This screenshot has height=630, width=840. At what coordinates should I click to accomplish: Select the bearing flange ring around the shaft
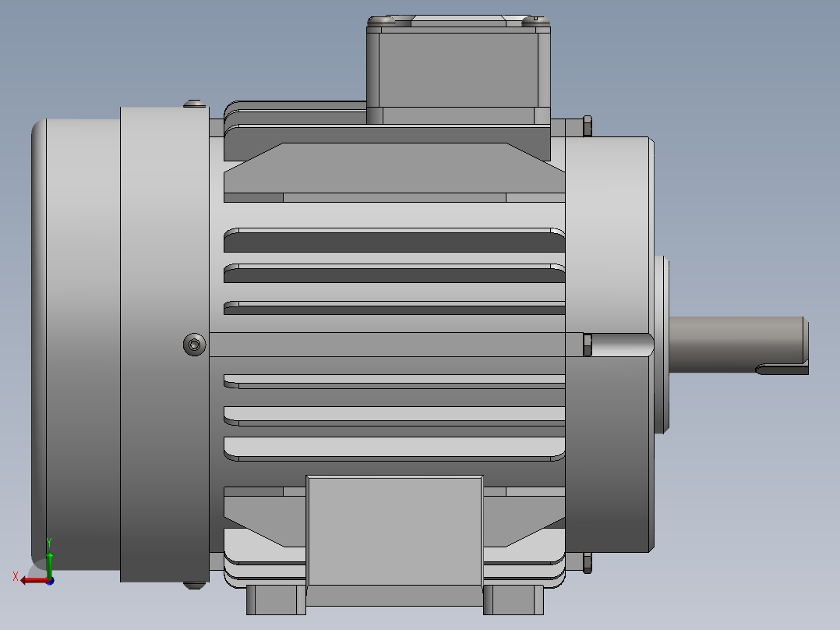pos(662,345)
